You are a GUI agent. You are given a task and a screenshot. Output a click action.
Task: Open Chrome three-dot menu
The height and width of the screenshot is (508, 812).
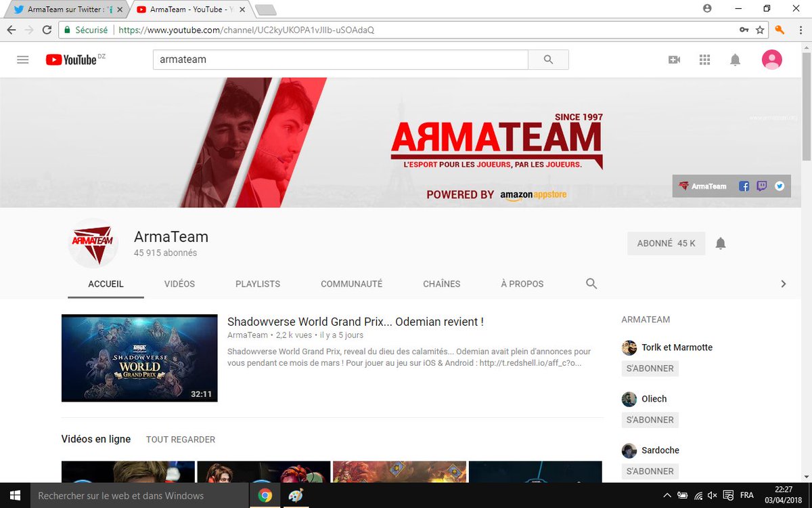[799, 30]
